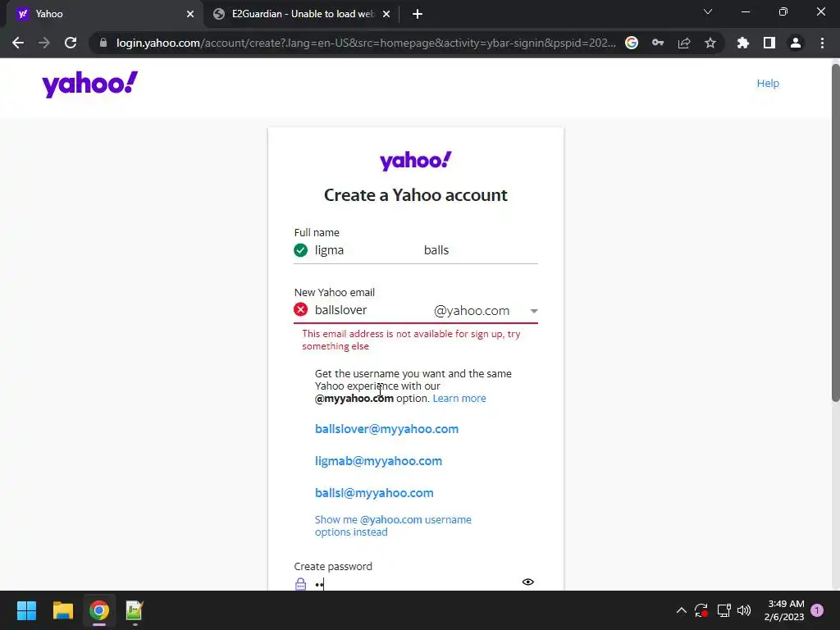Image resolution: width=840 pixels, height=630 pixels.
Task: Open the Chrome extensions puzzle icon
Action: [x=743, y=43]
